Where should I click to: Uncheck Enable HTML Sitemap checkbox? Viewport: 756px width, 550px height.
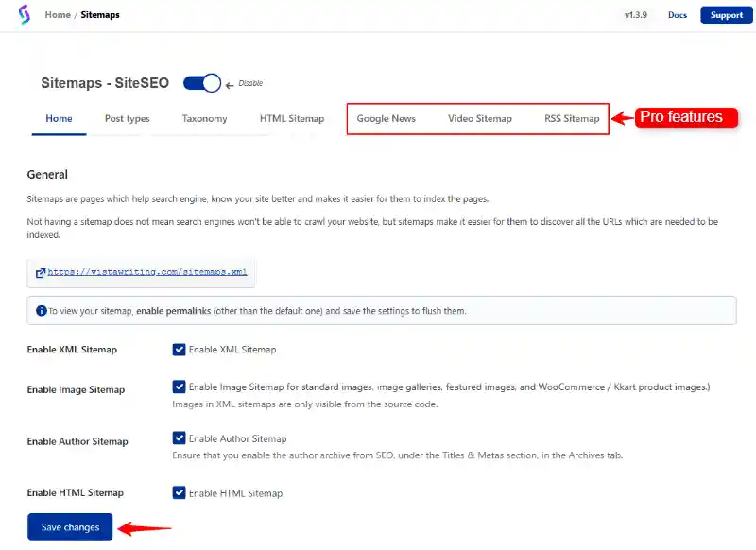pos(179,492)
